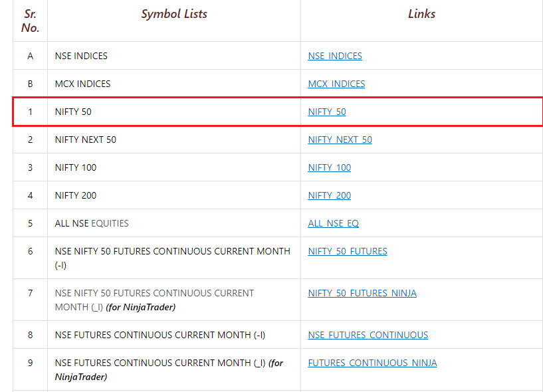This screenshot has width=543, height=392.
Task: Open the NSE_INDICES link
Action: coord(335,56)
